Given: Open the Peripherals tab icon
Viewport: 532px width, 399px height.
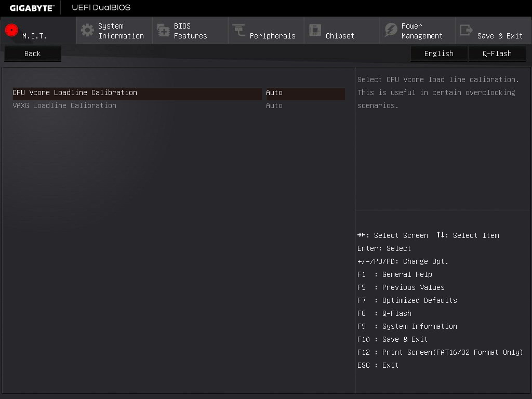Looking at the screenshot, I should click(239, 31).
